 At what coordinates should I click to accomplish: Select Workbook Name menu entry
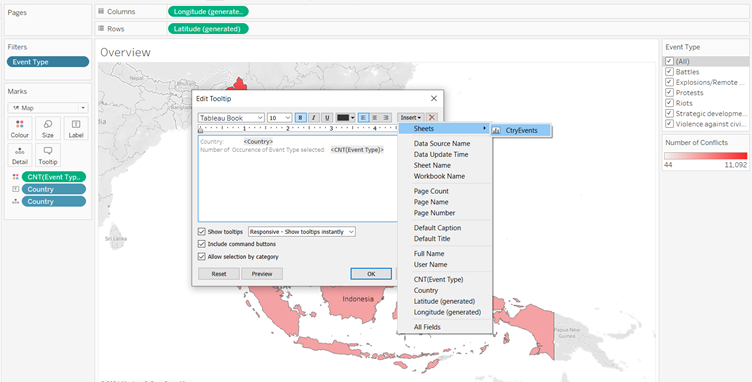(x=439, y=176)
